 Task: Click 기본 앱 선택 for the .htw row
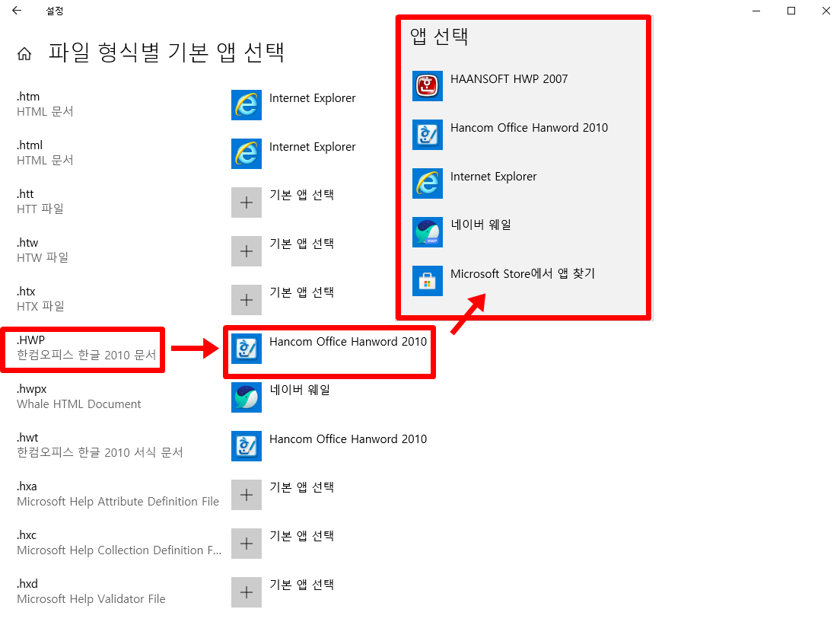point(301,244)
